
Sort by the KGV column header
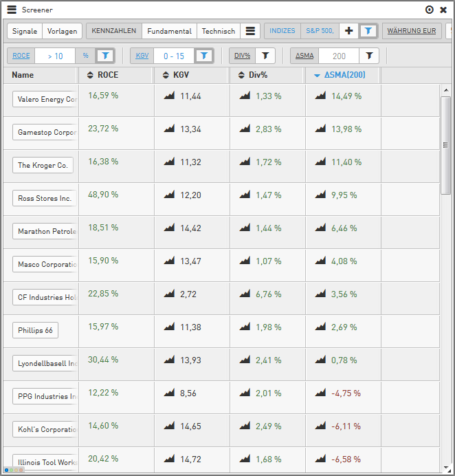coord(191,75)
